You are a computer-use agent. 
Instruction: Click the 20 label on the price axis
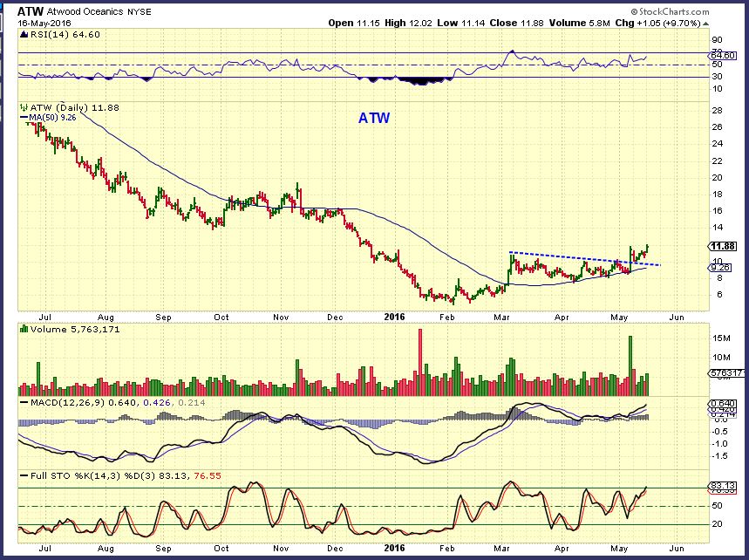pyautogui.click(x=717, y=178)
